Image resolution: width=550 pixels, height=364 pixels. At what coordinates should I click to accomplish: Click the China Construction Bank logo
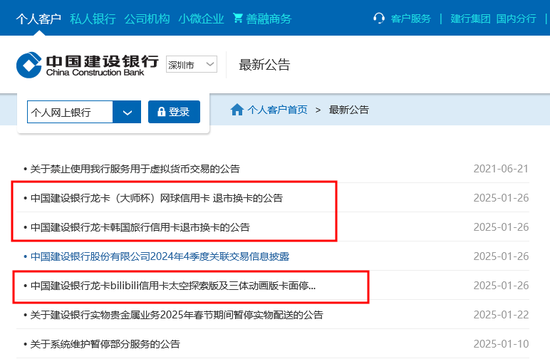87,65
